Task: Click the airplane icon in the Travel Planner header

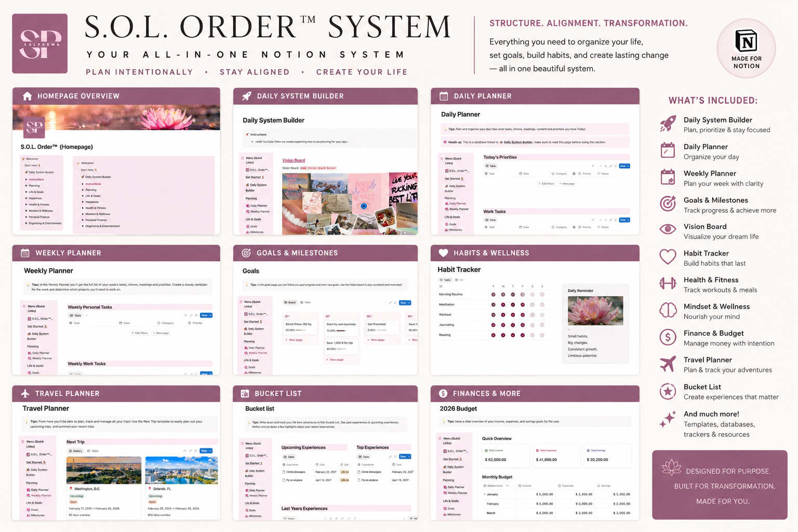Action: click(x=25, y=393)
